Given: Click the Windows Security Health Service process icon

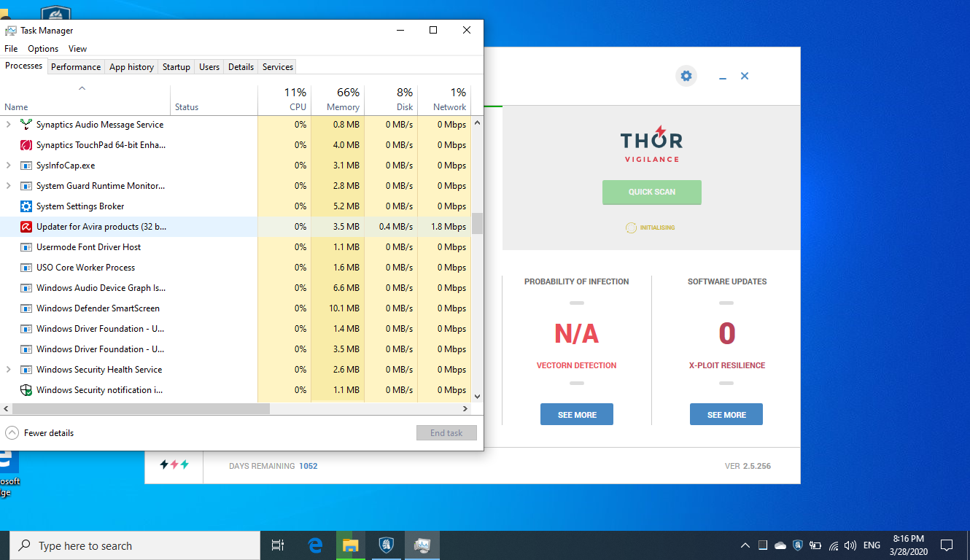Looking at the screenshot, I should pyautogui.click(x=26, y=370).
